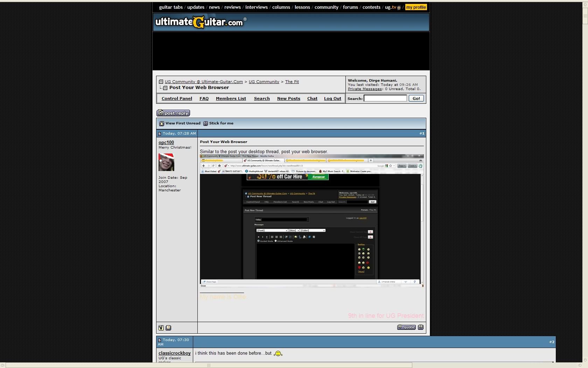Click the forum home folder icon in breadcrumb
588x368 pixels.
point(161,82)
